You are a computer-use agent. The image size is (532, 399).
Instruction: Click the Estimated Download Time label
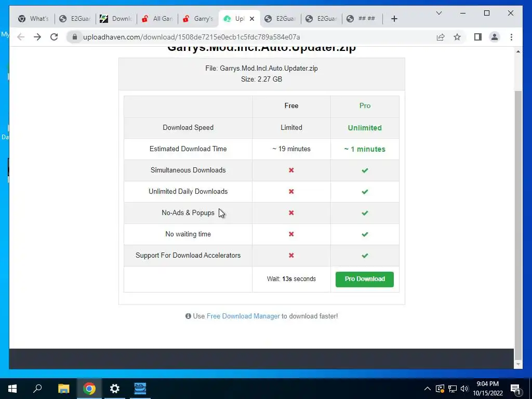point(188,149)
